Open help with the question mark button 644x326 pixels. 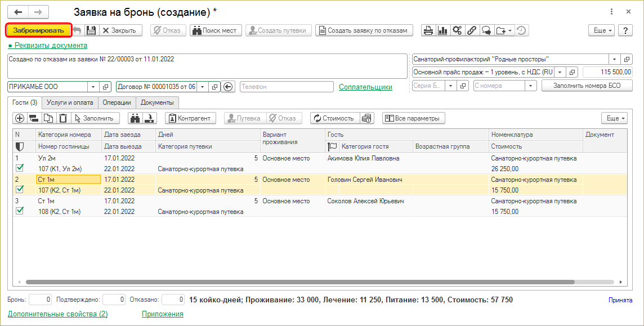point(625,30)
